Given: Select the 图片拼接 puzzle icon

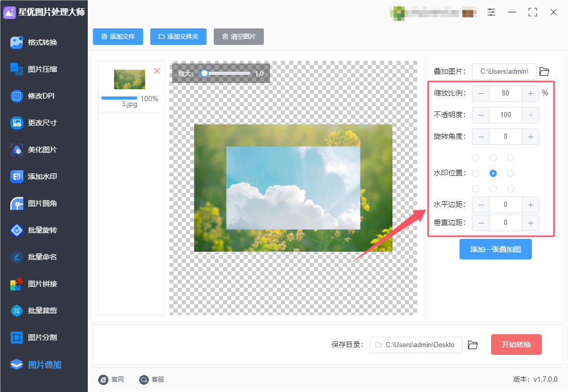Looking at the screenshot, I should [x=17, y=284].
